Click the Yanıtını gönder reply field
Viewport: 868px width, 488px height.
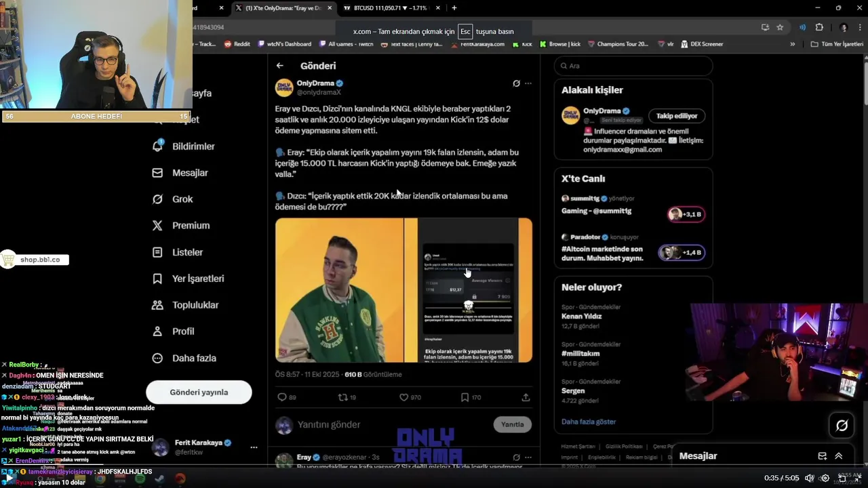(392, 424)
